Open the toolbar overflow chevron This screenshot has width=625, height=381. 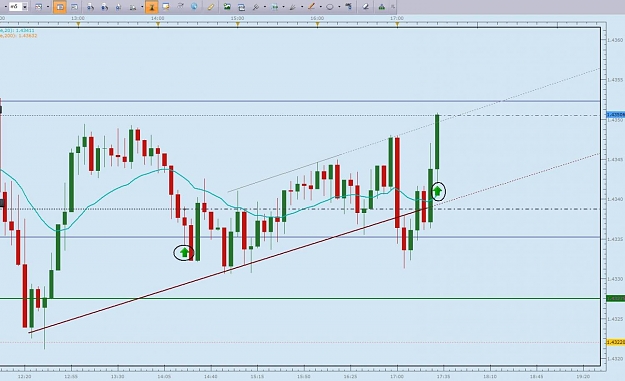click(x=393, y=6)
